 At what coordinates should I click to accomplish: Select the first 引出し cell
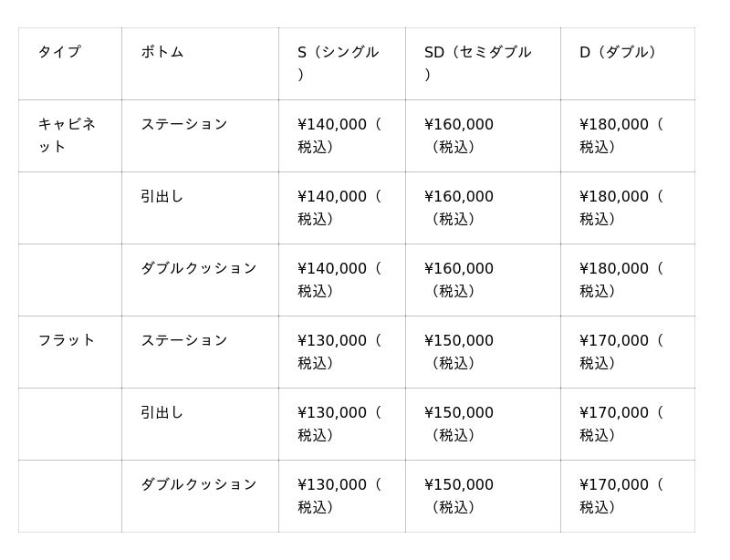click(x=162, y=196)
